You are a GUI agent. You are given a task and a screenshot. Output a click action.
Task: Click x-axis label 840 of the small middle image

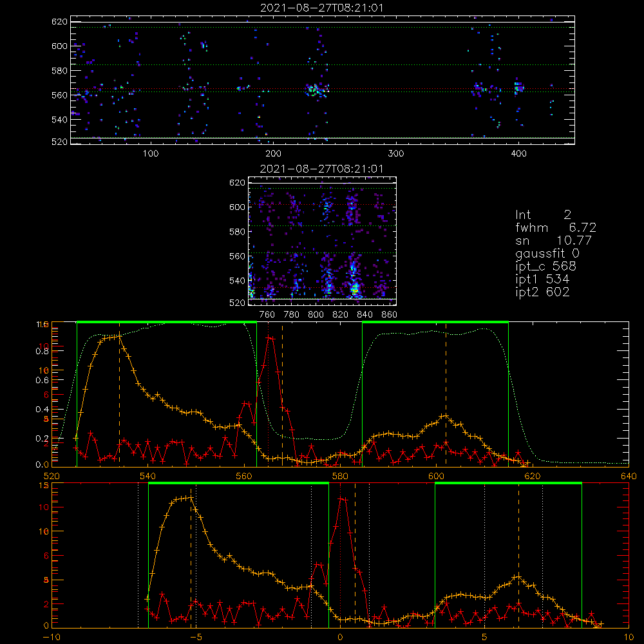click(365, 315)
